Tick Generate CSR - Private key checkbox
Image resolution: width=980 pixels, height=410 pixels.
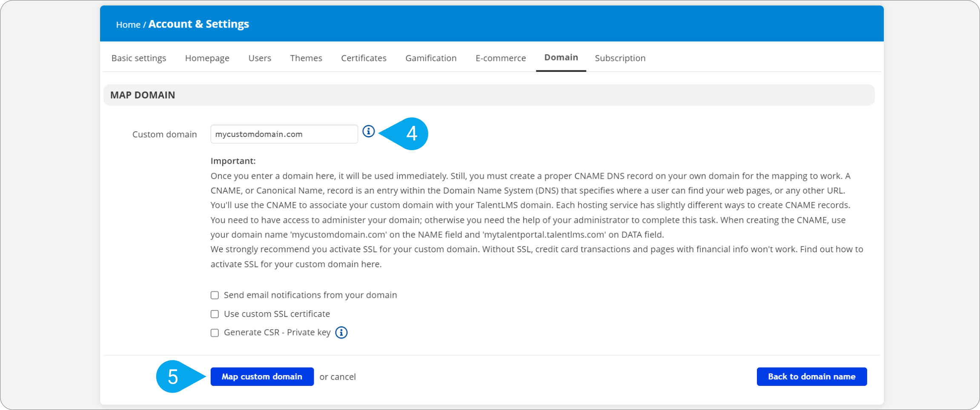(215, 333)
